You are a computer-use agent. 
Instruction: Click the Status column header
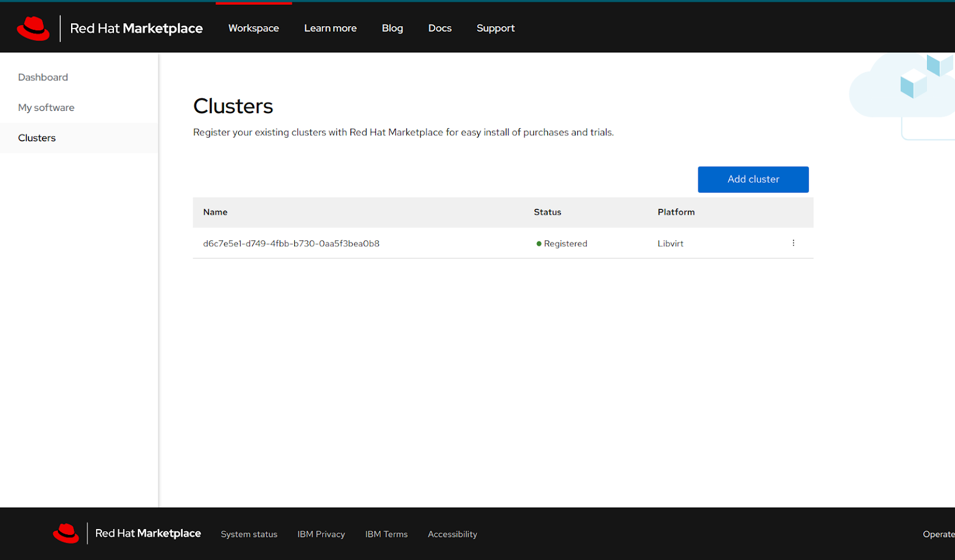547,212
